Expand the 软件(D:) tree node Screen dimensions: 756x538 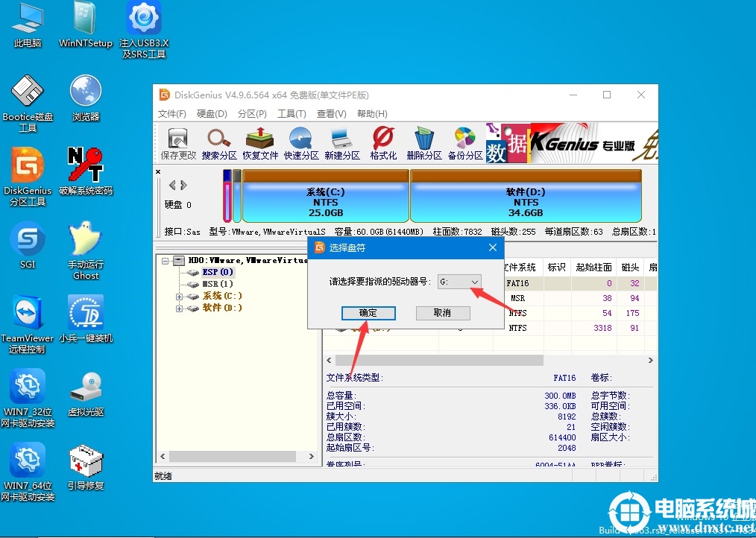click(180, 308)
